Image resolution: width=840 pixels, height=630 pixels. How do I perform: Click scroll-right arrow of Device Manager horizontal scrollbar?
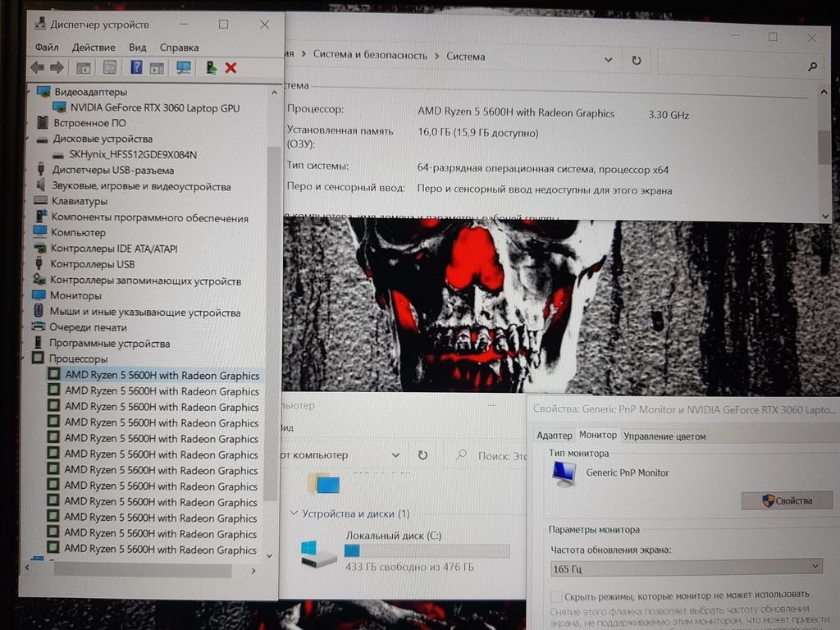[x=253, y=571]
